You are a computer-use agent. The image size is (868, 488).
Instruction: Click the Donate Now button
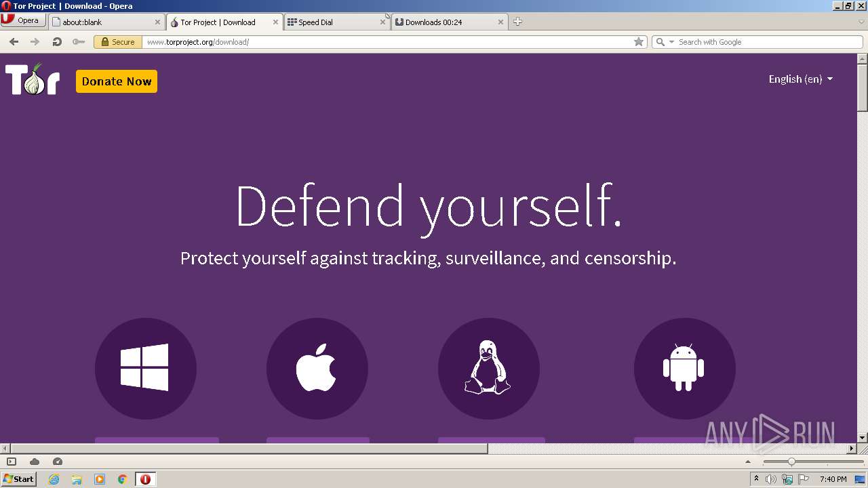(x=117, y=81)
